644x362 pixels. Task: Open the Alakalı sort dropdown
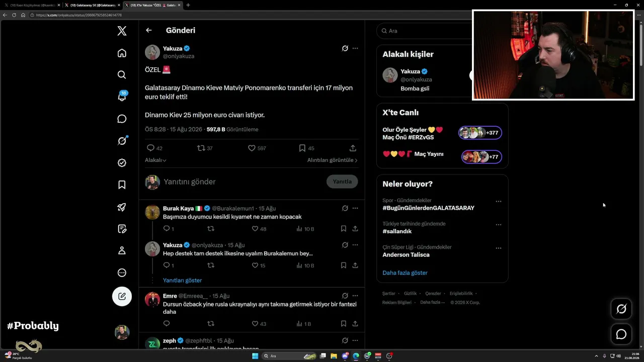coord(155,160)
